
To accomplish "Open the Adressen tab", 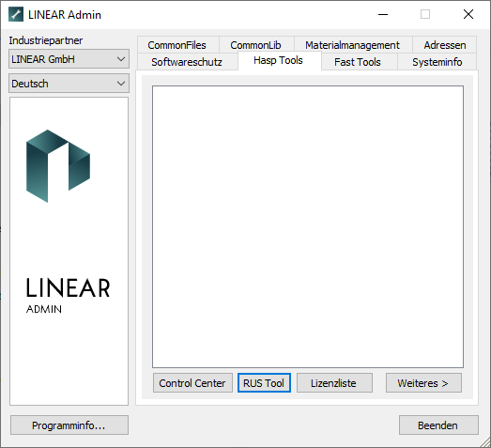I will 445,45.
